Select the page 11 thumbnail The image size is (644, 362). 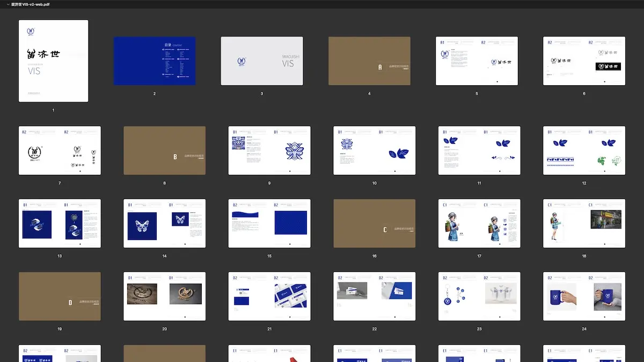point(479,150)
